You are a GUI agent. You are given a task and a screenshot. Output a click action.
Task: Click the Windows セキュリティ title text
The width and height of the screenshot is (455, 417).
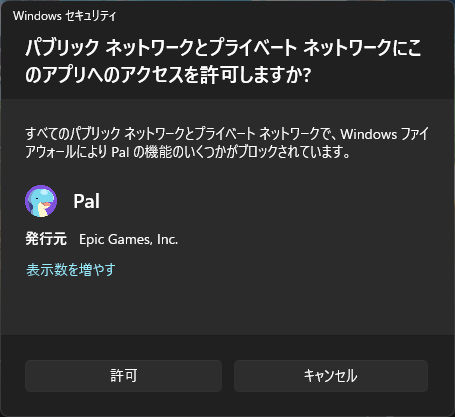(x=65, y=16)
